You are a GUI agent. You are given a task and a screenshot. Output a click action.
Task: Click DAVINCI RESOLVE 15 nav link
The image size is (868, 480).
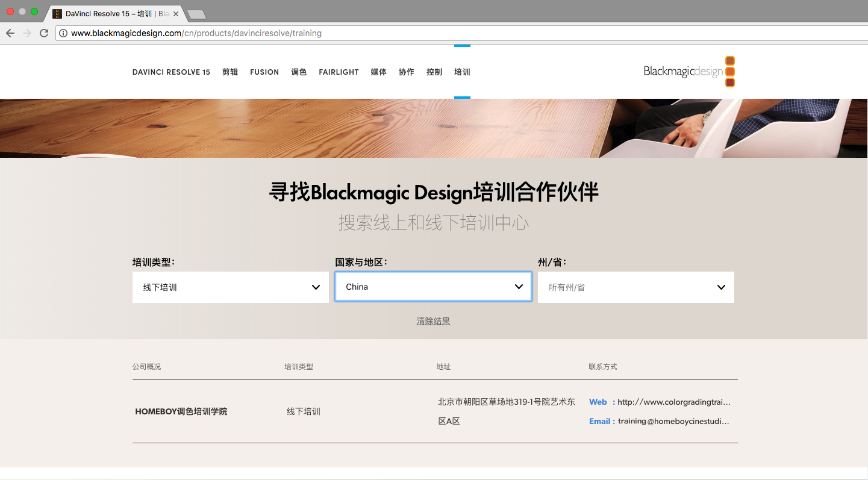tap(171, 72)
